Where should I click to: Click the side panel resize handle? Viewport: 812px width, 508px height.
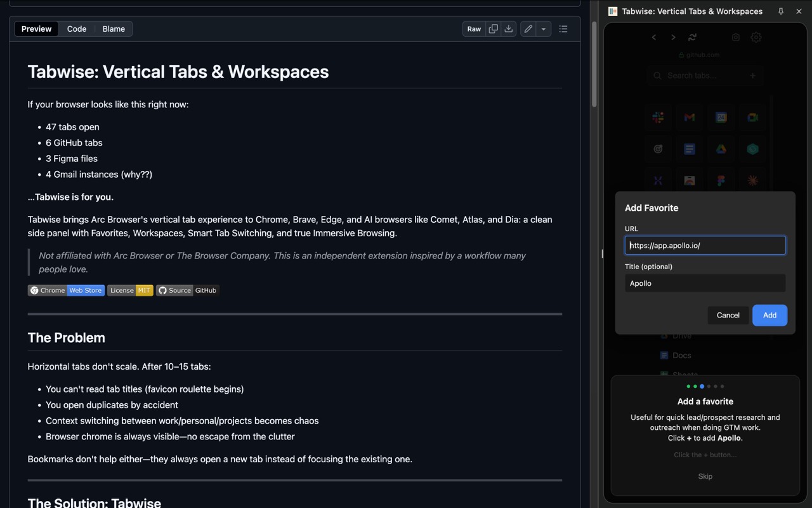pos(601,254)
